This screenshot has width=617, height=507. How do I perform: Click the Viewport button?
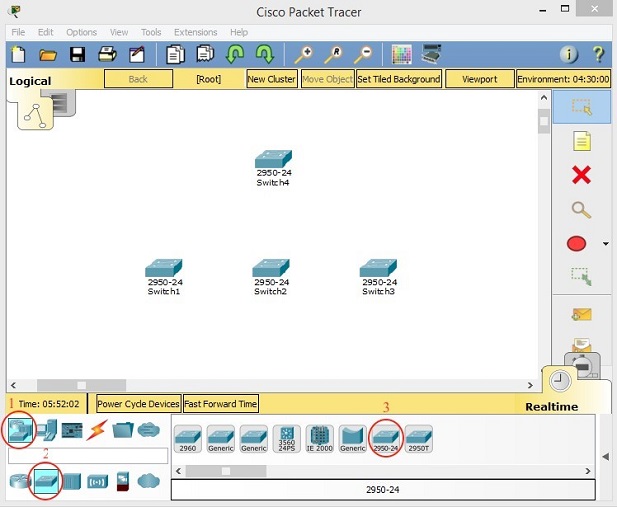click(480, 79)
